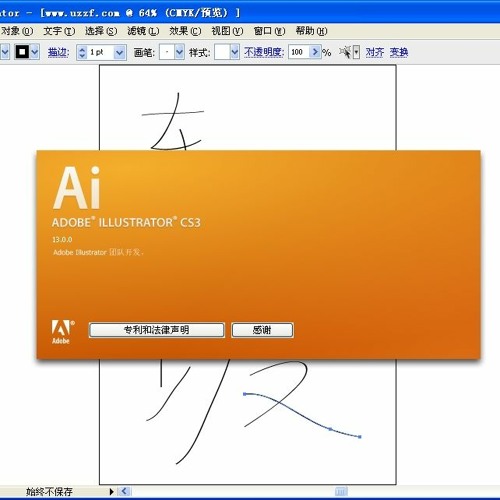Expand the 画笔 brush dropdown
Image resolution: width=500 pixels, height=500 pixels.
tap(179, 52)
